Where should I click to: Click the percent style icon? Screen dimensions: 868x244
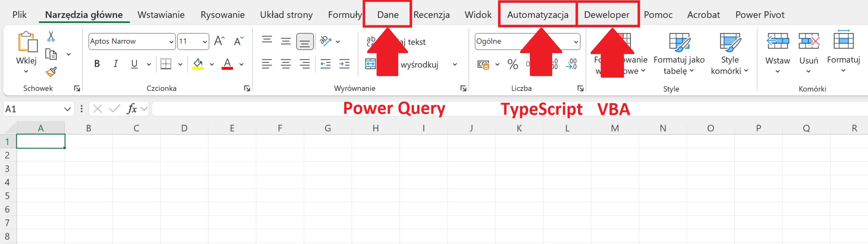[x=513, y=64]
